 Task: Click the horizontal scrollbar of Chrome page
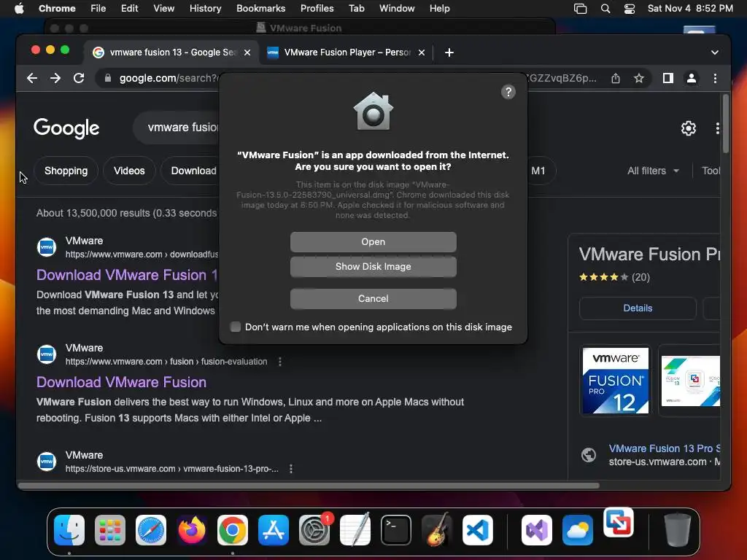[x=309, y=486]
